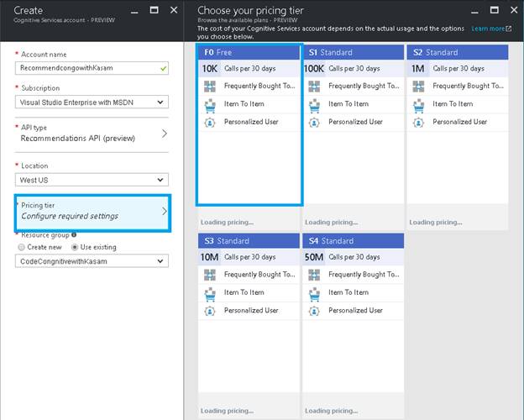Select the Use existing radio button
Screen dimensions: 524x420
coord(74,247)
